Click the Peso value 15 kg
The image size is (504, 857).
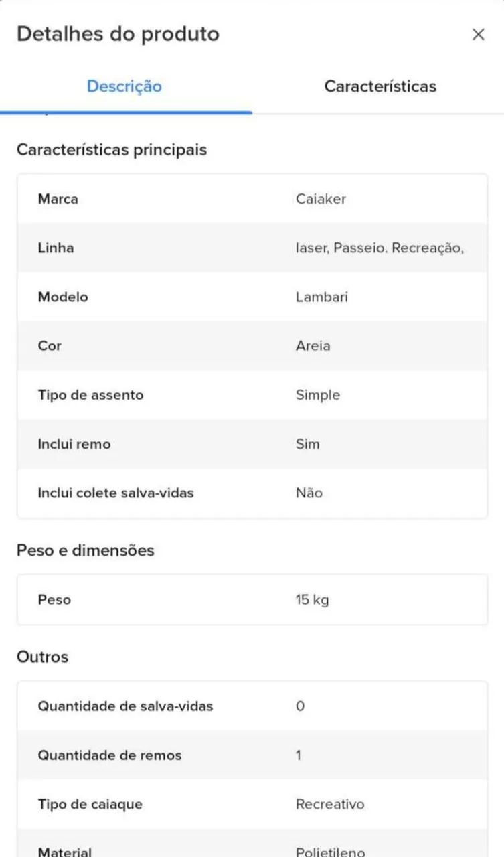312,600
